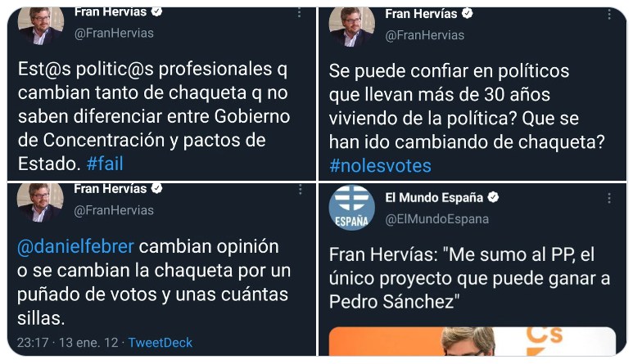
Task: Click the verified badge in the top-right tweet
Action: click(467, 13)
